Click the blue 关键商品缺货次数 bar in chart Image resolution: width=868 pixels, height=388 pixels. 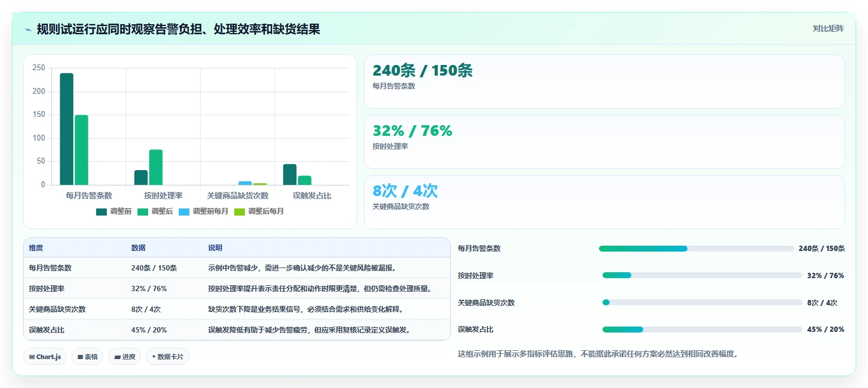click(245, 183)
